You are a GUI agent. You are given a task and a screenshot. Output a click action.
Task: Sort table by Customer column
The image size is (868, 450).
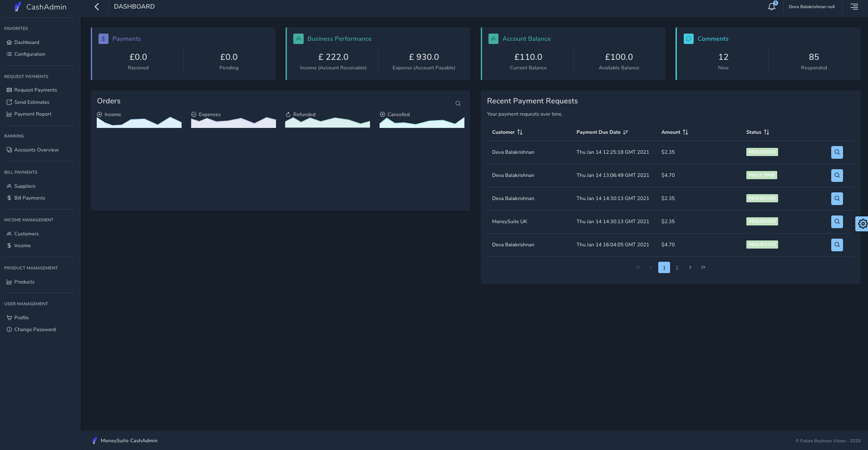point(520,132)
